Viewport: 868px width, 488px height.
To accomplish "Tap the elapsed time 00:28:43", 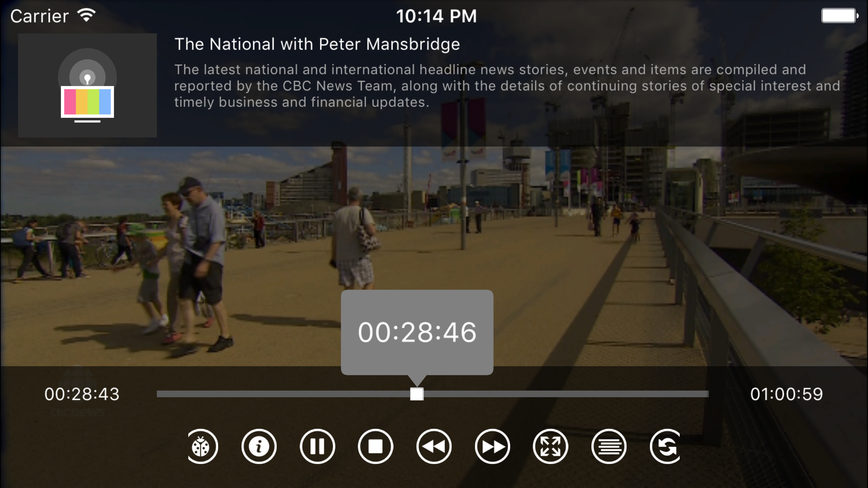I will point(82,394).
